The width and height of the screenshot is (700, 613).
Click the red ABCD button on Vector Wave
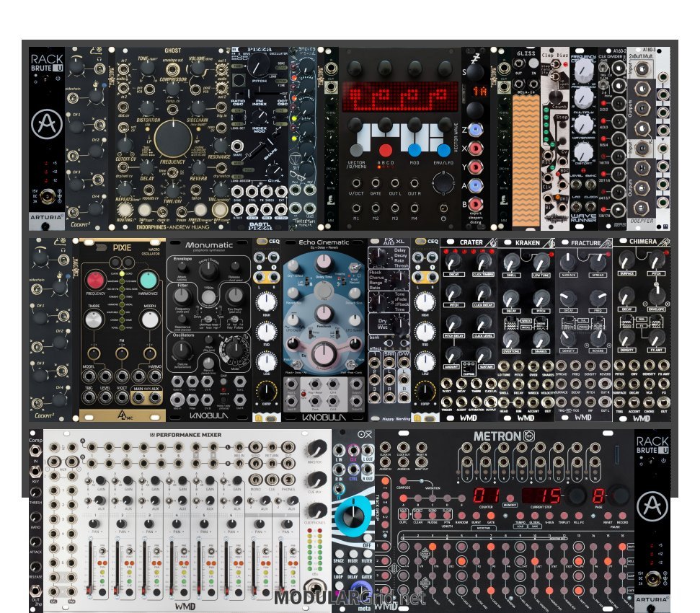click(385, 151)
